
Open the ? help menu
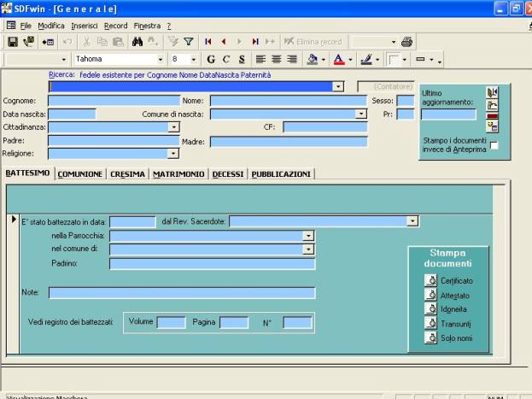(x=168, y=26)
